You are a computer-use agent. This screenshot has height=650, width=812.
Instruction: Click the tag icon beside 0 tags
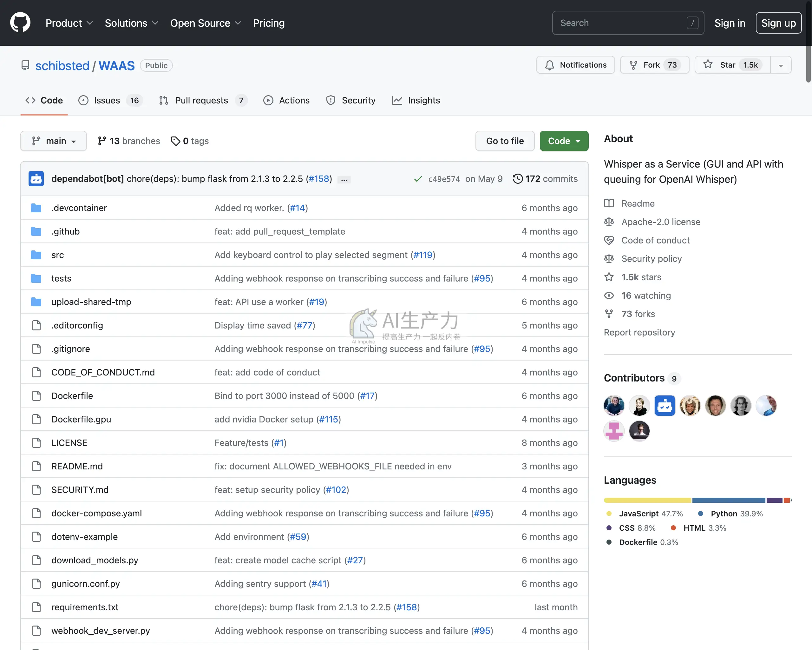click(175, 141)
